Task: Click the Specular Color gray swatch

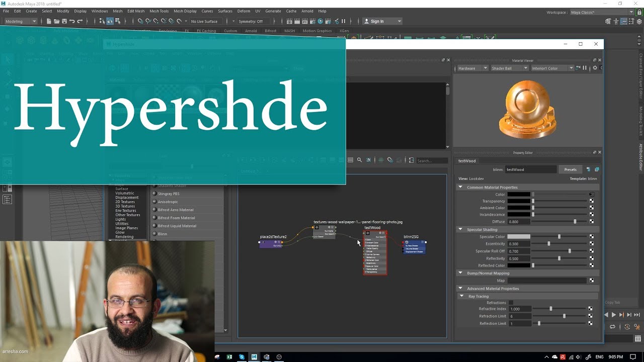Action: [x=519, y=236]
